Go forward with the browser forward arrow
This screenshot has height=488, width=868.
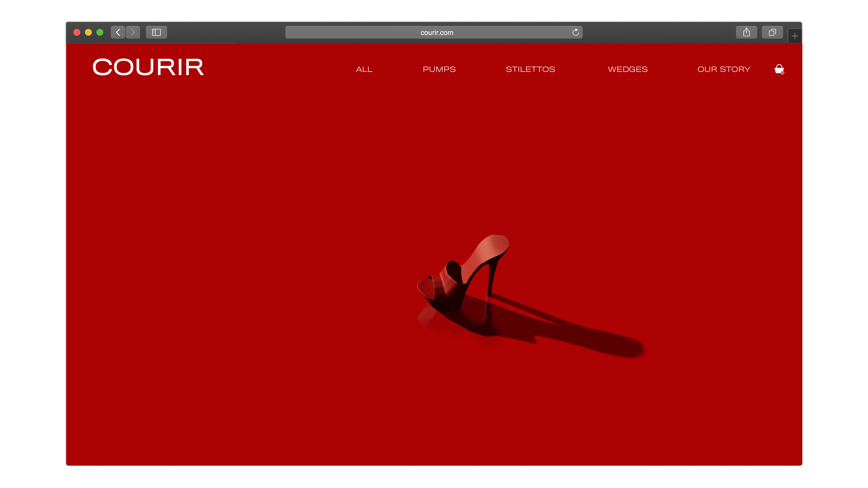(x=133, y=32)
